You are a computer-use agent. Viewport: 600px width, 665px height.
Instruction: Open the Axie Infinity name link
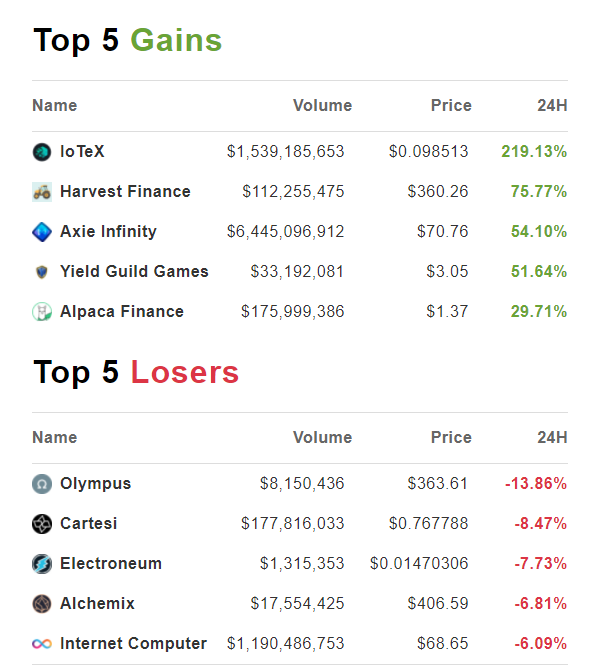pyautogui.click(x=108, y=232)
